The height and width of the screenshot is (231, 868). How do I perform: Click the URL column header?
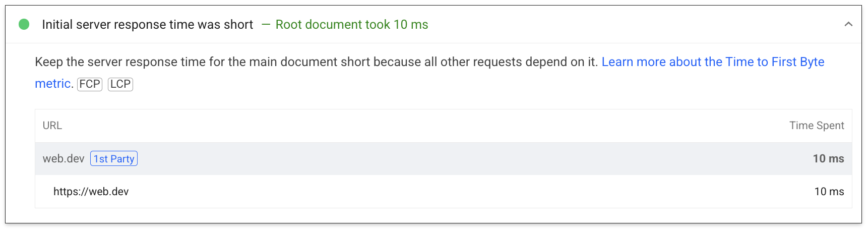click(52, 126)
